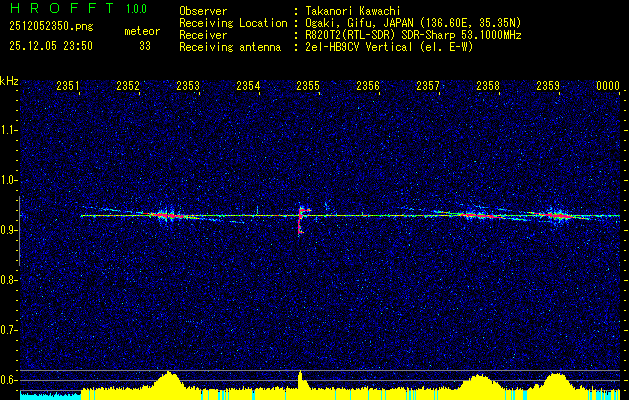
Task: Click the meteor count label
Action: pyautogui.click(x=142, y=31)
